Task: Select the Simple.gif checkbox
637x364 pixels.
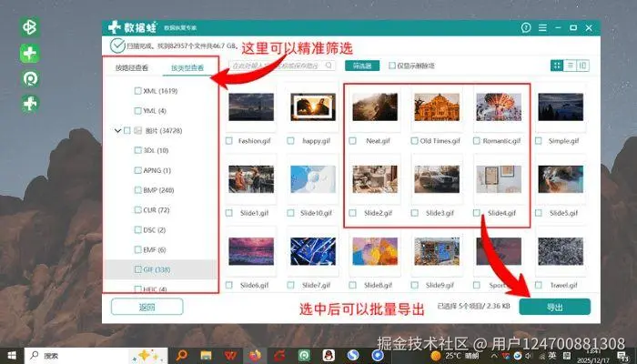Action: [539, 141]
